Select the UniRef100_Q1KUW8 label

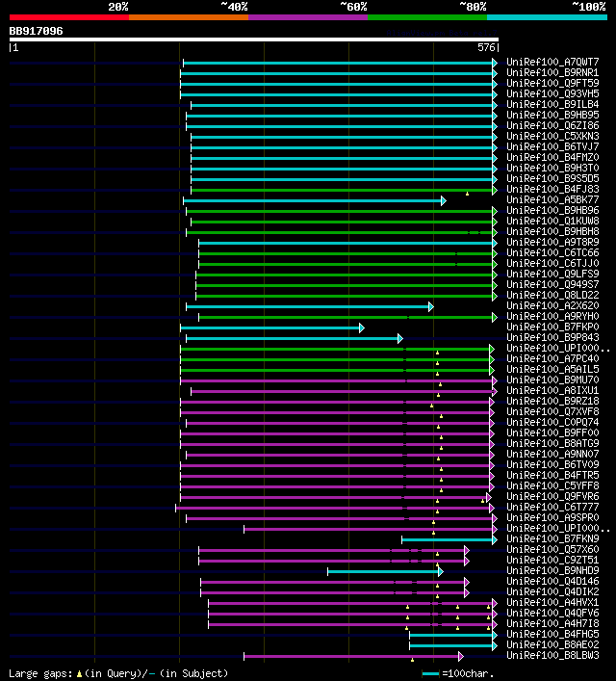coord(552,222)
